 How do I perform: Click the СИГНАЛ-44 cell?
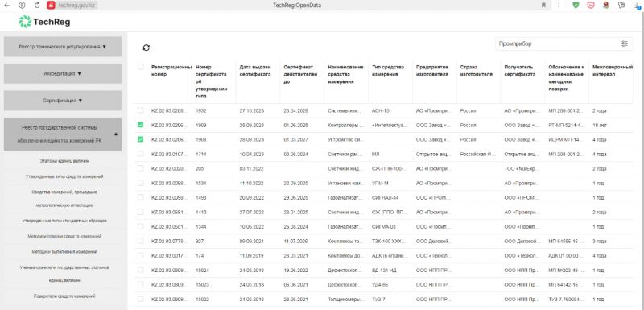(385, 197)
